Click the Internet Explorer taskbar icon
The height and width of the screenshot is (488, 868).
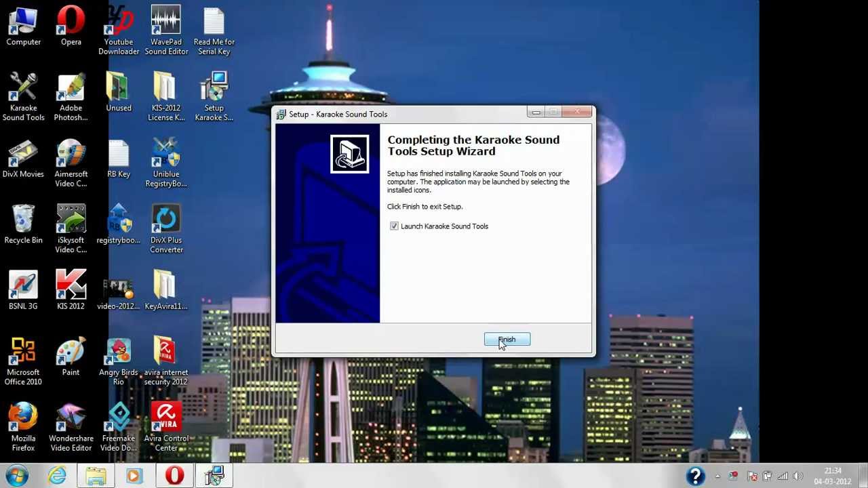(x=57, y=476)
